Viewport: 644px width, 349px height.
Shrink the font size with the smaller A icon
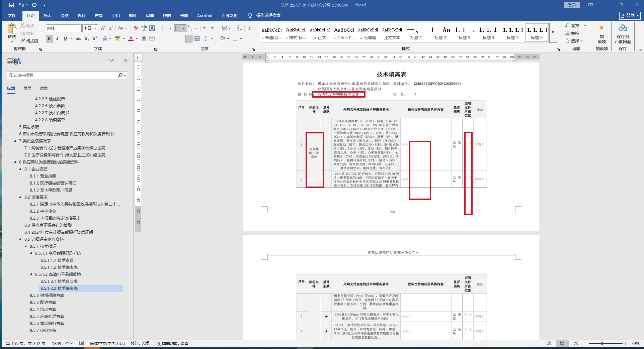[x=111, y=28]
